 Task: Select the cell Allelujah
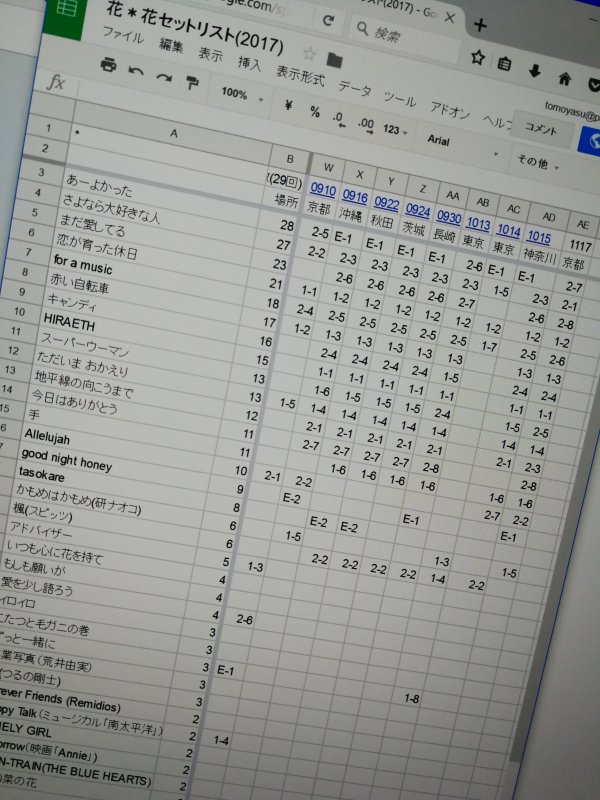pos(47,436)
